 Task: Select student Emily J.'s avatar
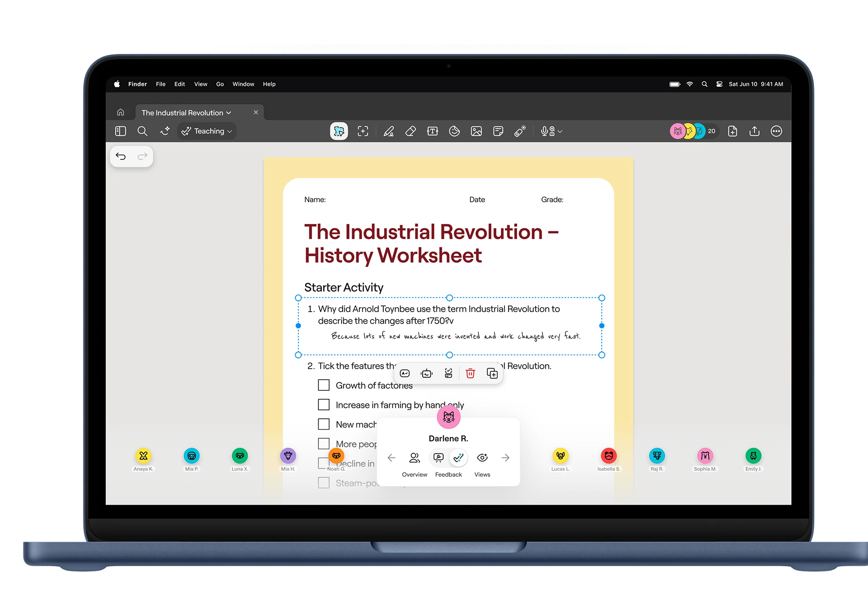click(753, 456)
